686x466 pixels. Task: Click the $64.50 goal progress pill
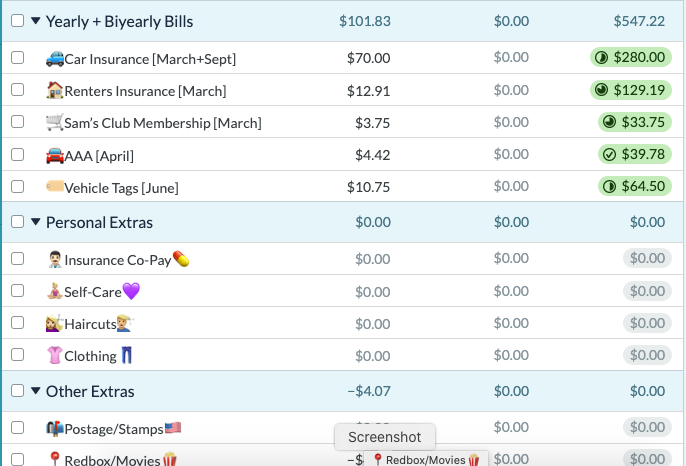click(x=634, y=186)
